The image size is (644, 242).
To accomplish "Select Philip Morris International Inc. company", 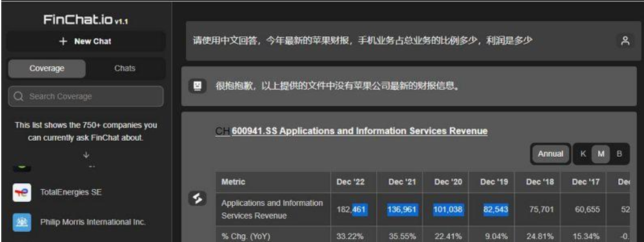I will coord(93,222).
